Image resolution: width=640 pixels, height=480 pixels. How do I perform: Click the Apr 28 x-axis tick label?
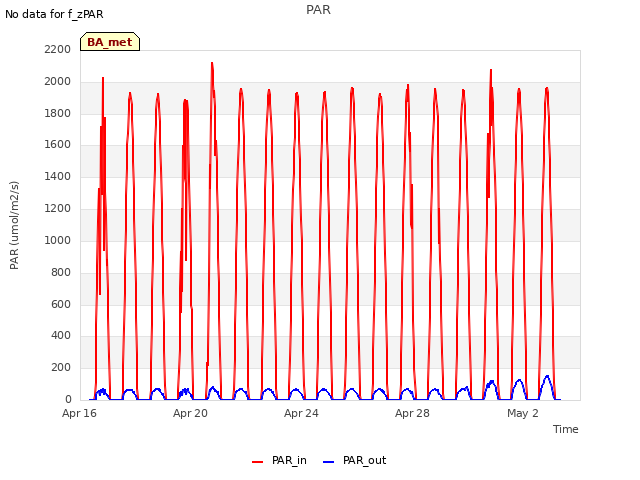click(x=412, y=413)
